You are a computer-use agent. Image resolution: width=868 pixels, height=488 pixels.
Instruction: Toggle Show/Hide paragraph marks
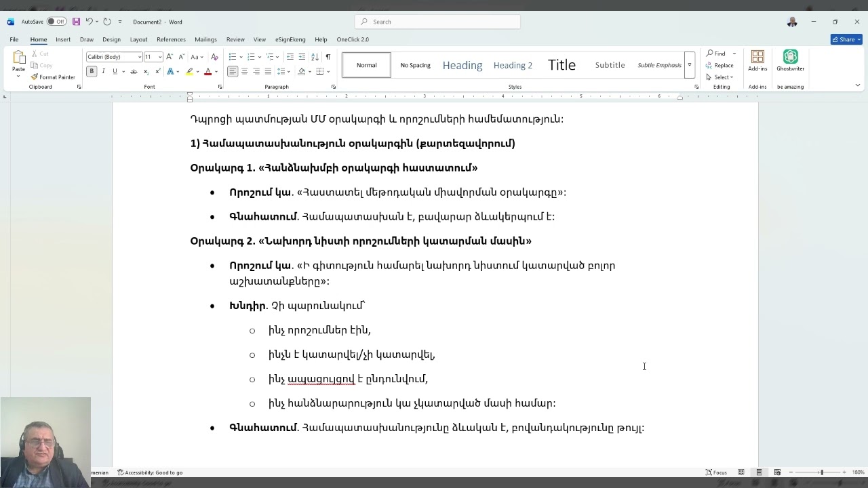[328, 57]
